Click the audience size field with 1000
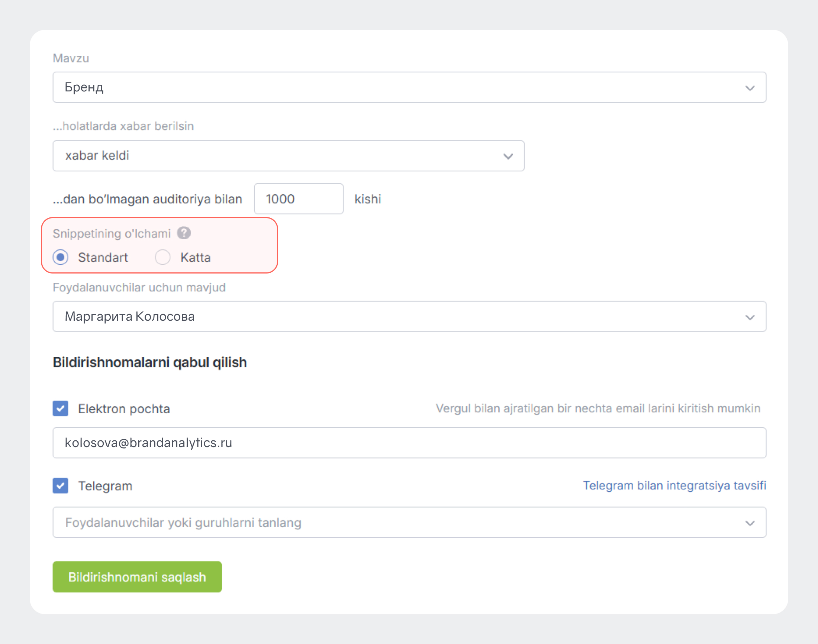 click(x=299, y=199)
